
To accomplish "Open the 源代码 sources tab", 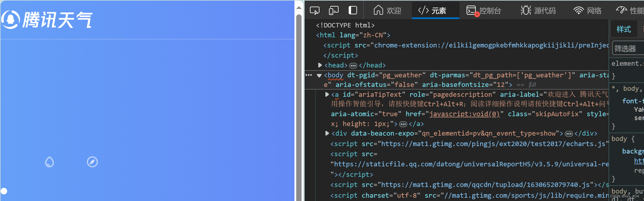I will (538, 10).
